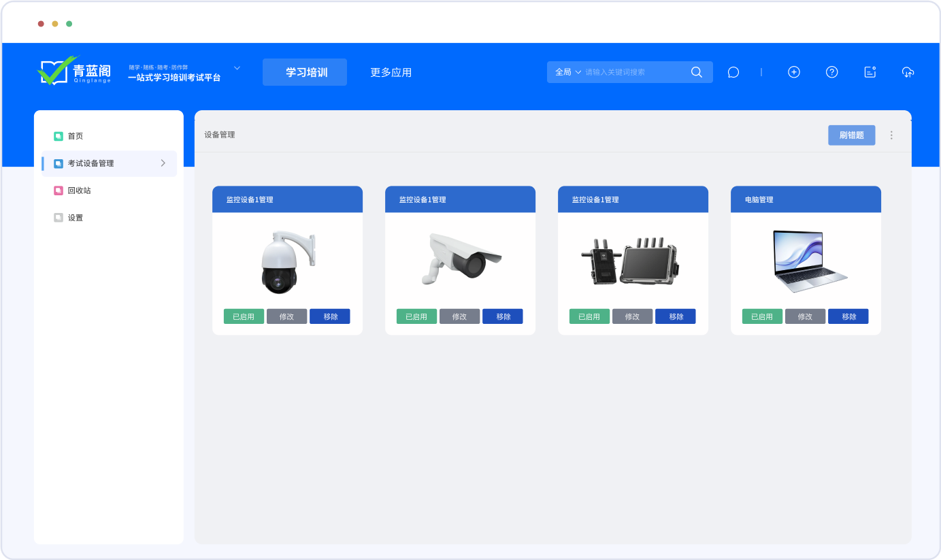This screenshot has width=941, height=560.
Task: Switch to the 学习培训 tab
Action: click(x=305, y=72)
